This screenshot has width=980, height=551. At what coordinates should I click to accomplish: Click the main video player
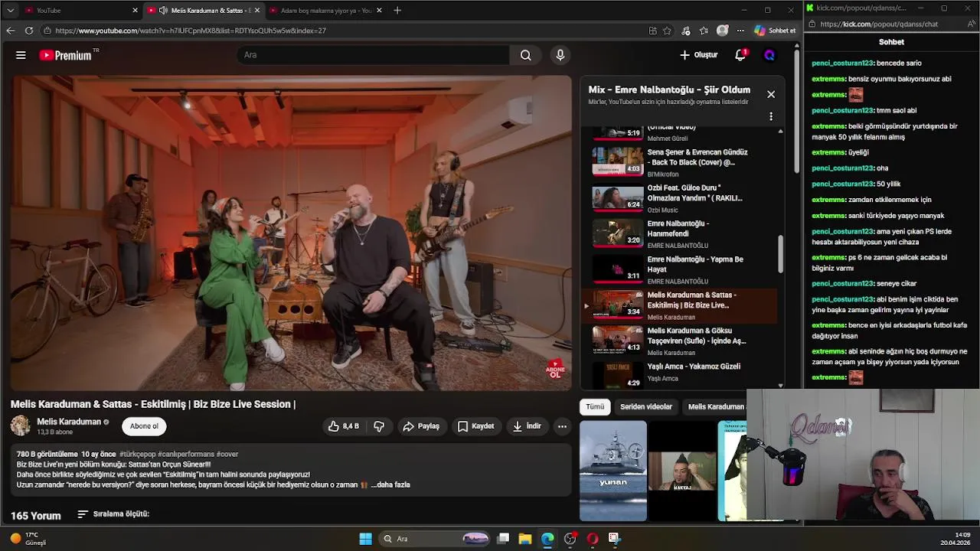pos(291,233)
